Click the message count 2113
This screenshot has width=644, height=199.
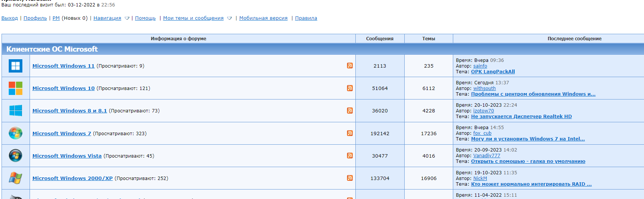pyautogui.click(x=380, y=66)
